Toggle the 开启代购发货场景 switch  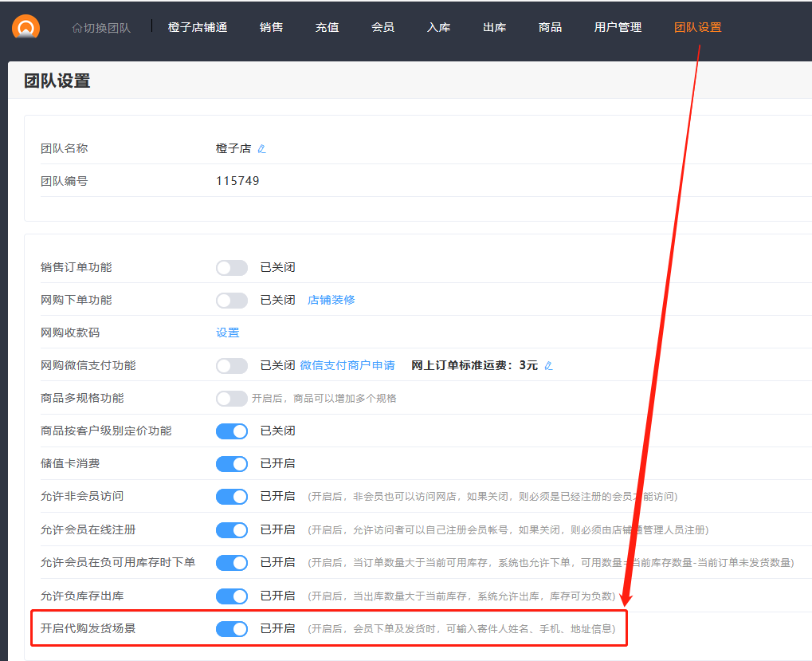tap(232, 629)
